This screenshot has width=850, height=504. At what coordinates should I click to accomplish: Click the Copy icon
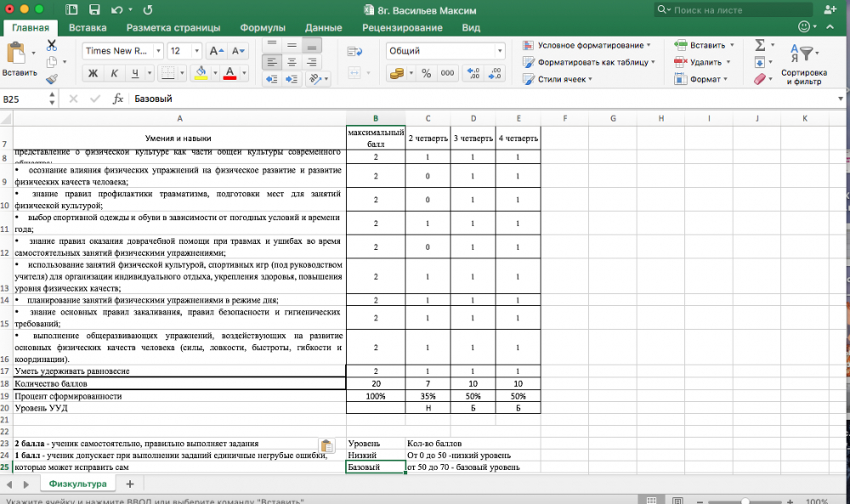tap(52, 62)
